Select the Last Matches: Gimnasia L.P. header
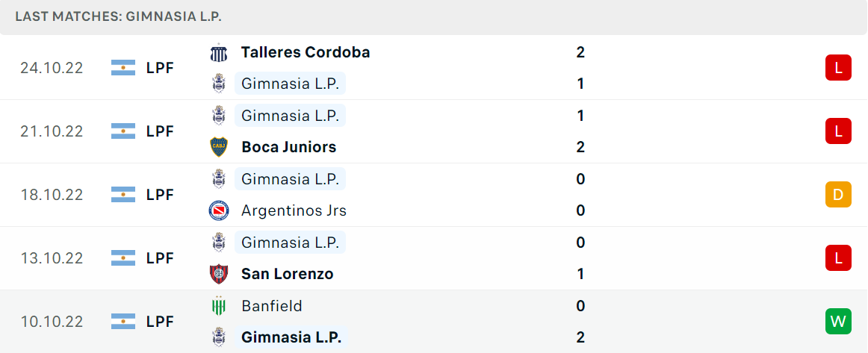Image resolution: width=868 pixels, height=353 pixels. tap(119, 16)
